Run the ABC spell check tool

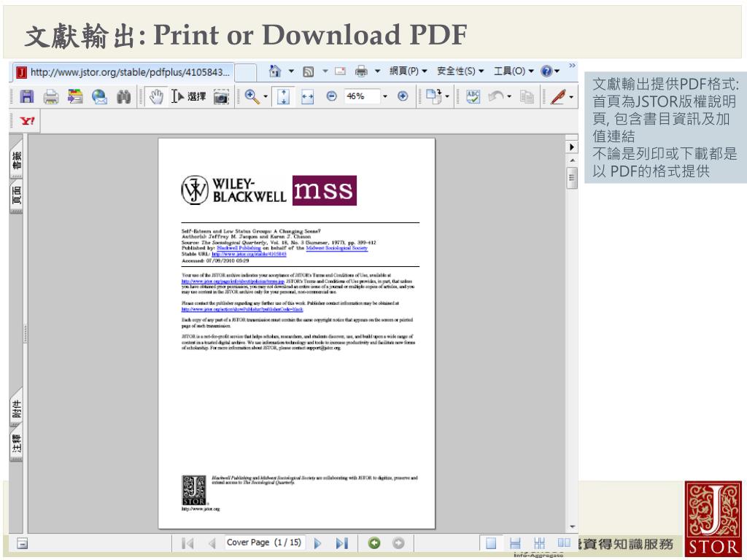tap(473, 97)
